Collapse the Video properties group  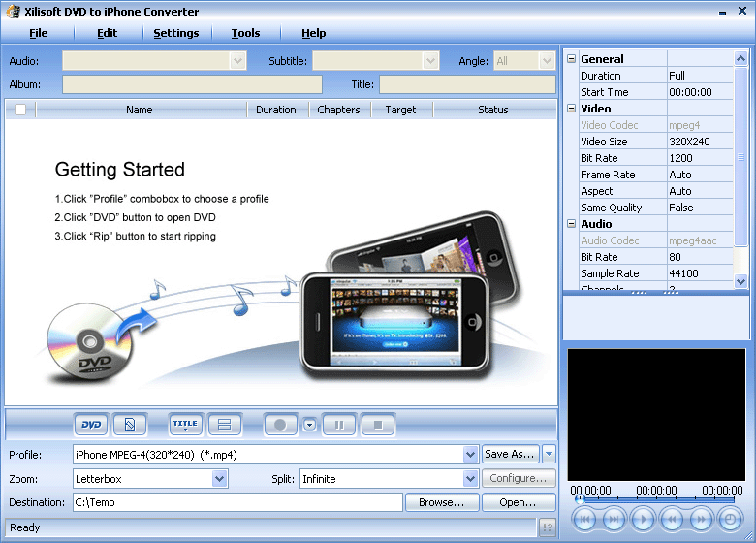point(571,108)
